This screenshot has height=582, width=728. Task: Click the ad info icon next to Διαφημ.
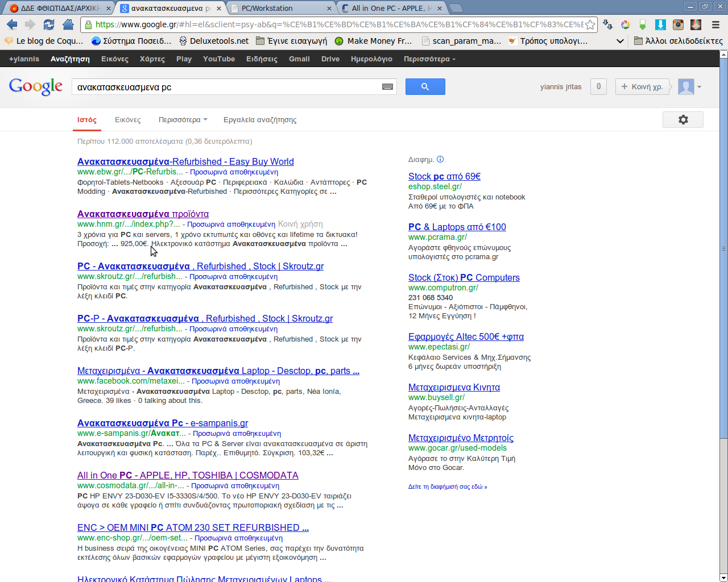(440, 159)
